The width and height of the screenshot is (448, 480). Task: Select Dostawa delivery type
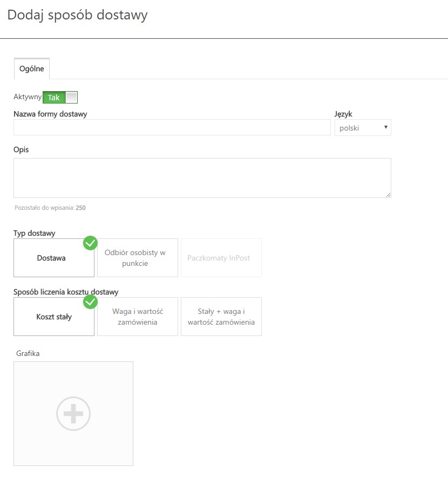pyautogui.click(x=54, y=258)
